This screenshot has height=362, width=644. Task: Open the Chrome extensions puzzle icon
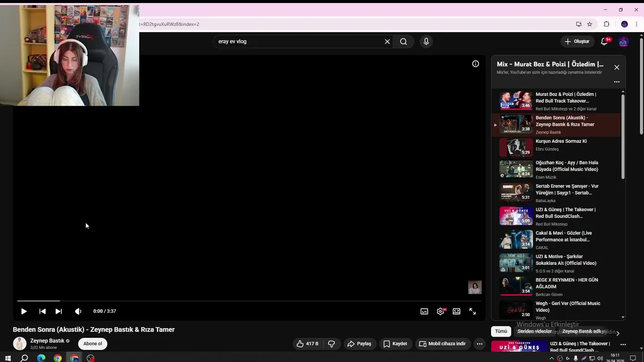click(606, 24)
